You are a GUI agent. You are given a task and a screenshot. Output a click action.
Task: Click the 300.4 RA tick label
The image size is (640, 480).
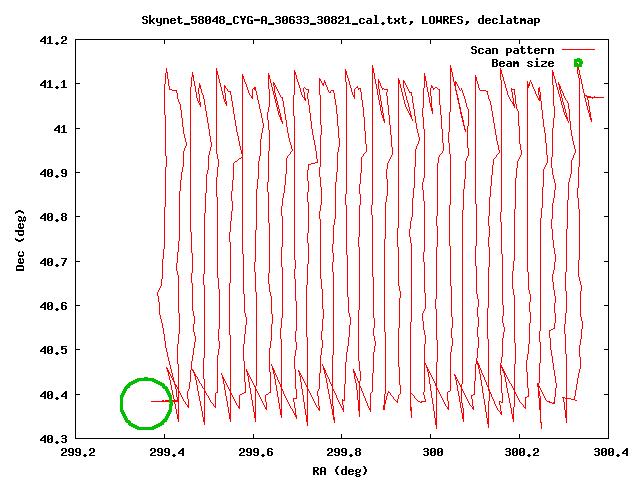pos(611,452)
